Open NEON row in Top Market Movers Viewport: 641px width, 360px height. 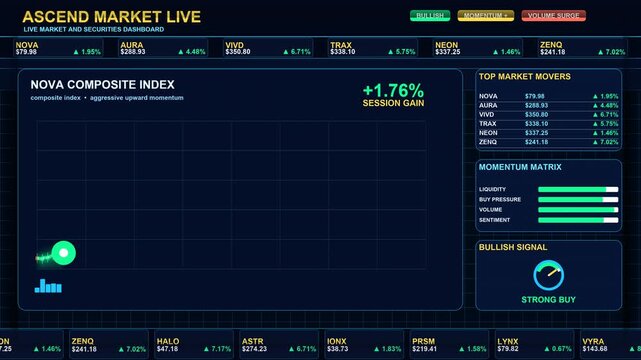pos(549,133)
